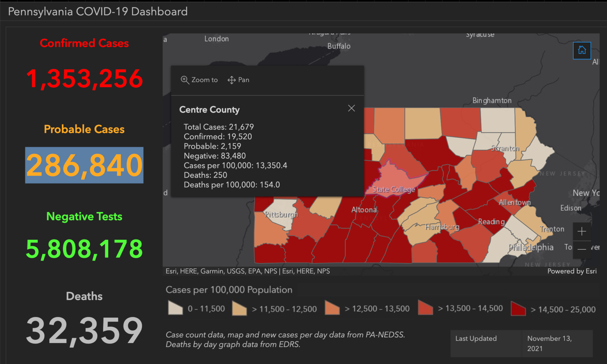
Task: Click the Pan tool in the popup
Action: click(238, 80)
